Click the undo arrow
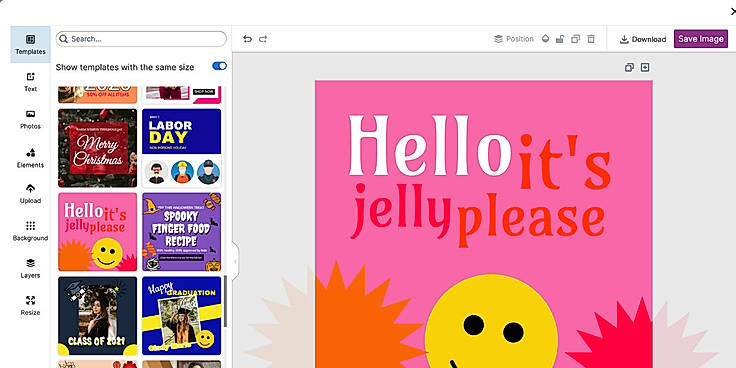 247,39
